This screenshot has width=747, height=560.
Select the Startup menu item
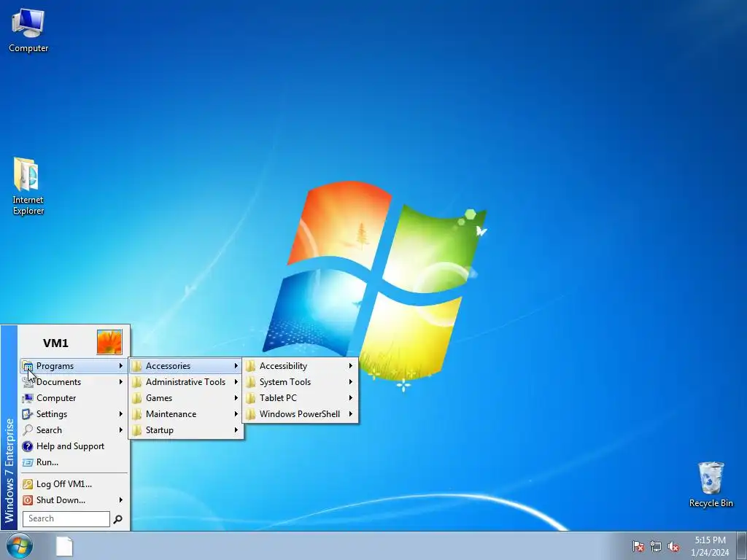(x=186, y=430)
